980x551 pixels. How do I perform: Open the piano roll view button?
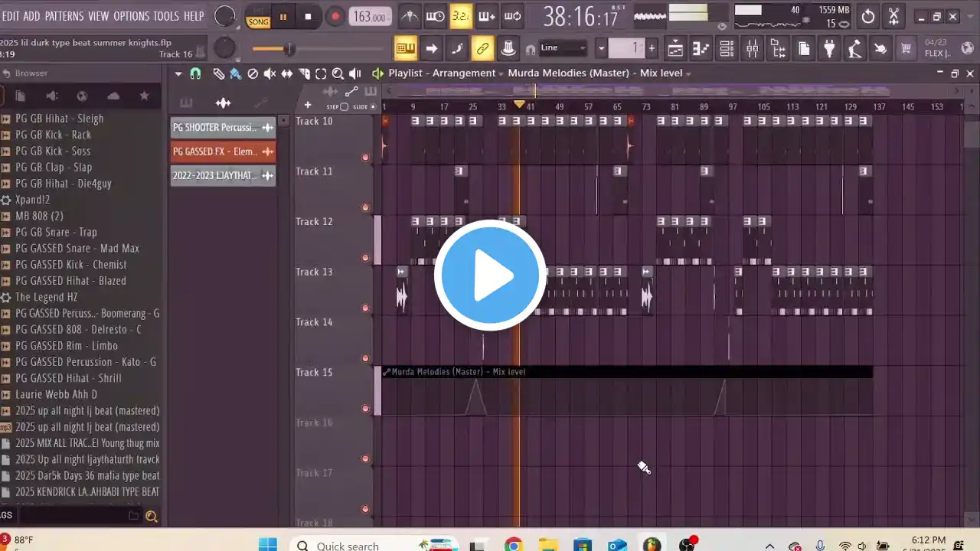coord(701,49)
